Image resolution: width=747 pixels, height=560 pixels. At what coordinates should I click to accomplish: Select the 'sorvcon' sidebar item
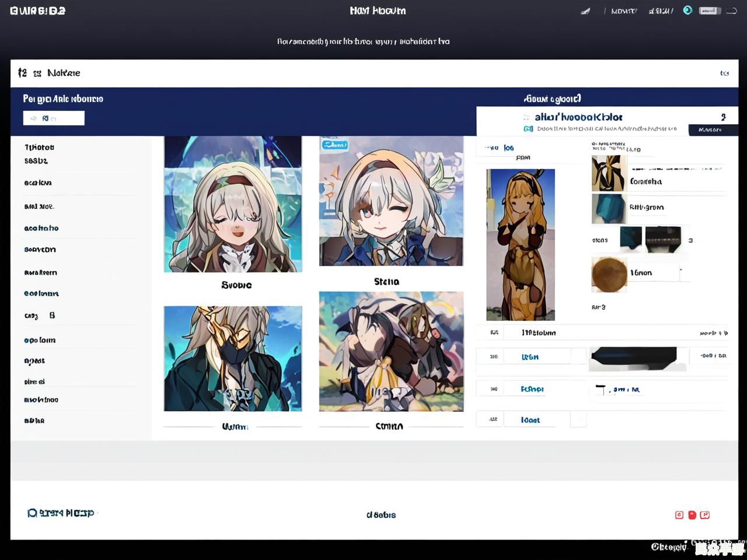(x=40, y=250)
